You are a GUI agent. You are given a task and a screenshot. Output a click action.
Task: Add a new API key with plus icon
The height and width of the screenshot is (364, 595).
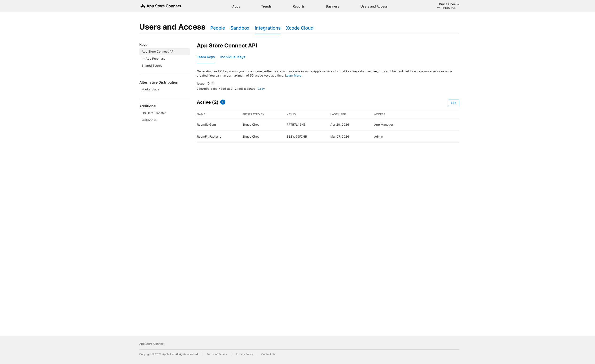click(223, 102)
